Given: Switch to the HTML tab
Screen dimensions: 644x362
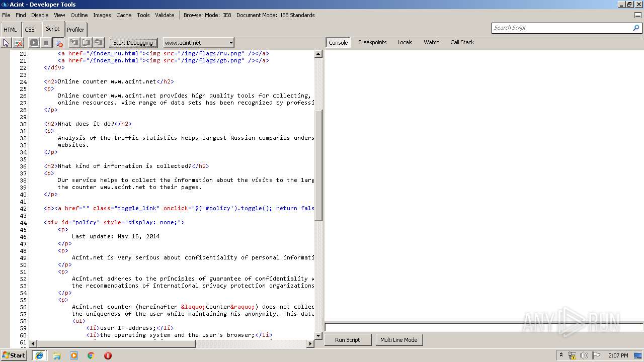Looking at the screenshot, I should [x=10, y=30].
